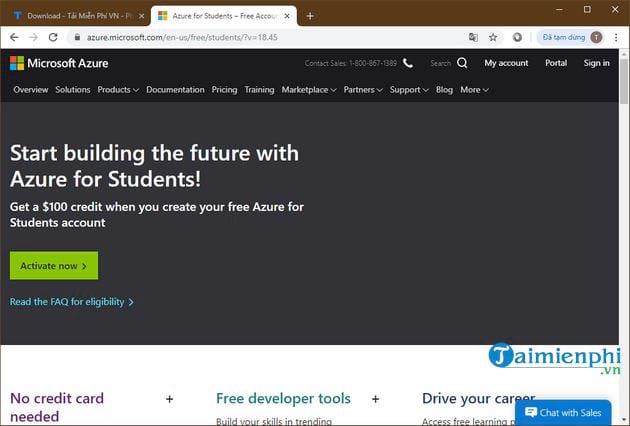Switch to the Download - Tải Miễn Phí VN tab
630x426 pixels.
75,16
